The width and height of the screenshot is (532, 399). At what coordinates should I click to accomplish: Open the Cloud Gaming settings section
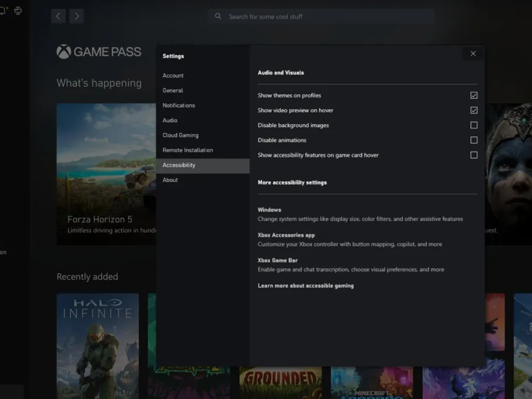pos(180,135)
